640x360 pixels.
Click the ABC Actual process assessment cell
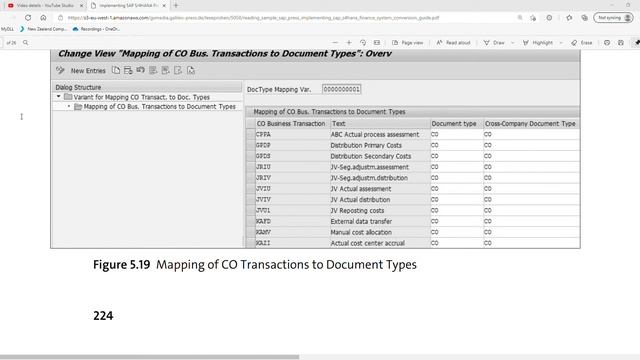380,134
